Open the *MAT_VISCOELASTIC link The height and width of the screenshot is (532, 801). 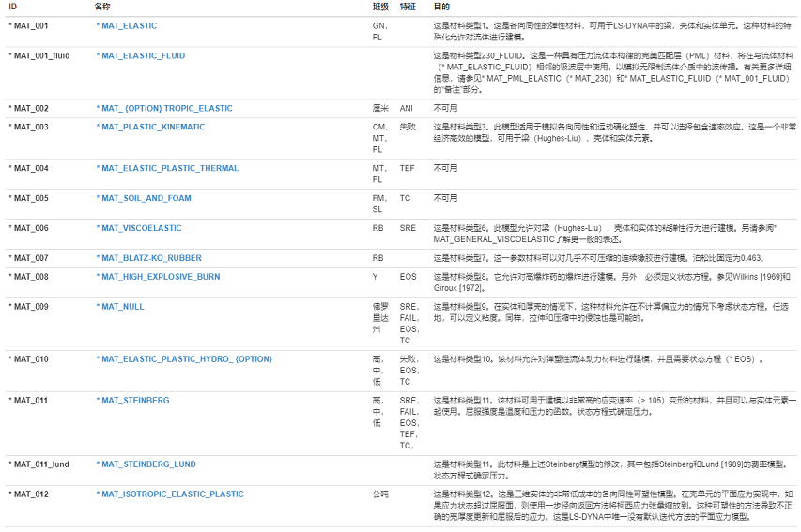[139, 228]
